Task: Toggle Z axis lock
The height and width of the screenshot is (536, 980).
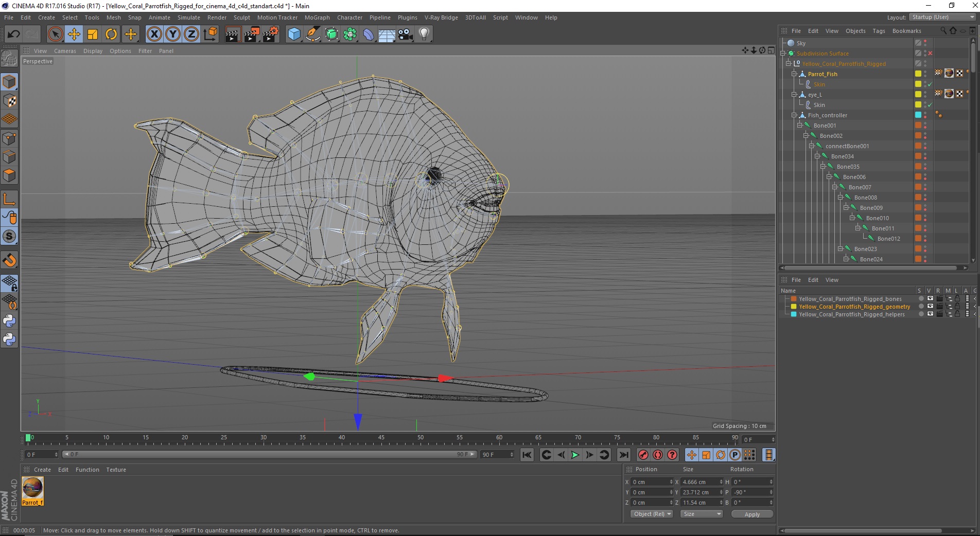Action: [191, 34]
